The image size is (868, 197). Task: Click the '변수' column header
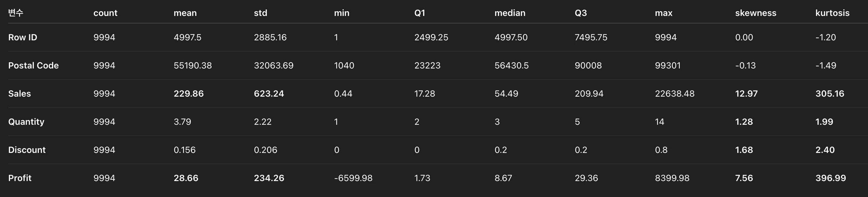pos(15,13)
